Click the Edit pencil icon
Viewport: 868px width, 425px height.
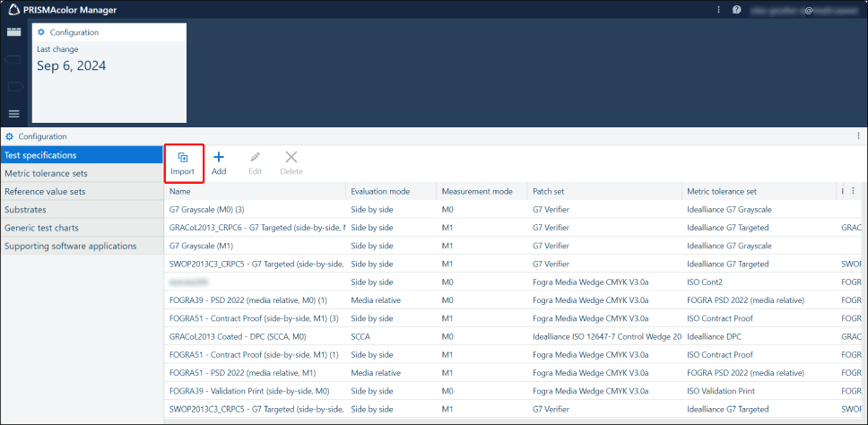[255, 158]
